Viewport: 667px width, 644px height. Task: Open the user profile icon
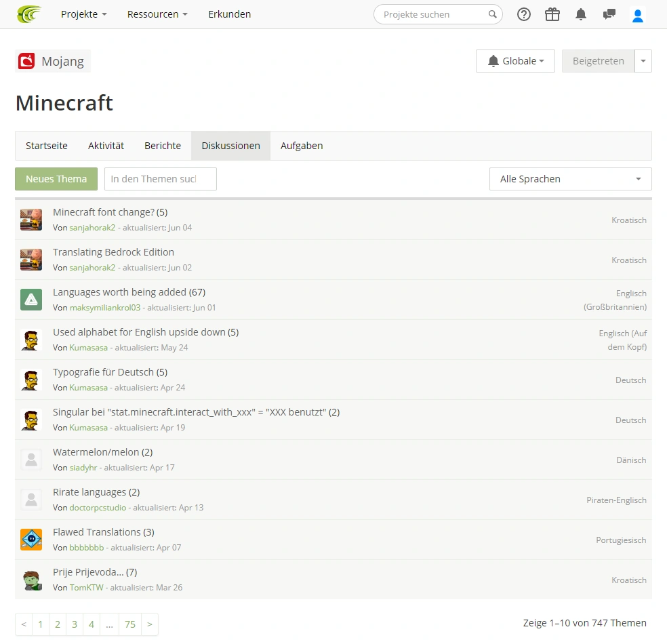tap(637, 16)
